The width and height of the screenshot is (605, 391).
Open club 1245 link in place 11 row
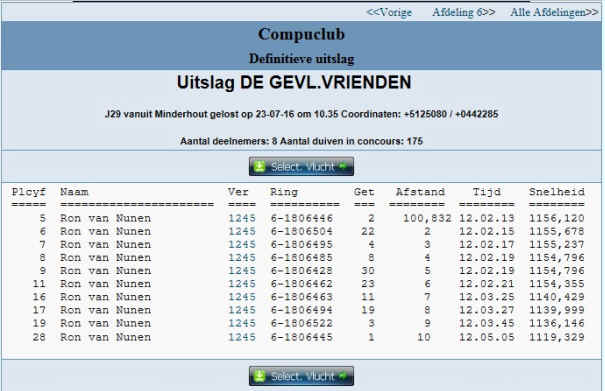coord(242,284)
